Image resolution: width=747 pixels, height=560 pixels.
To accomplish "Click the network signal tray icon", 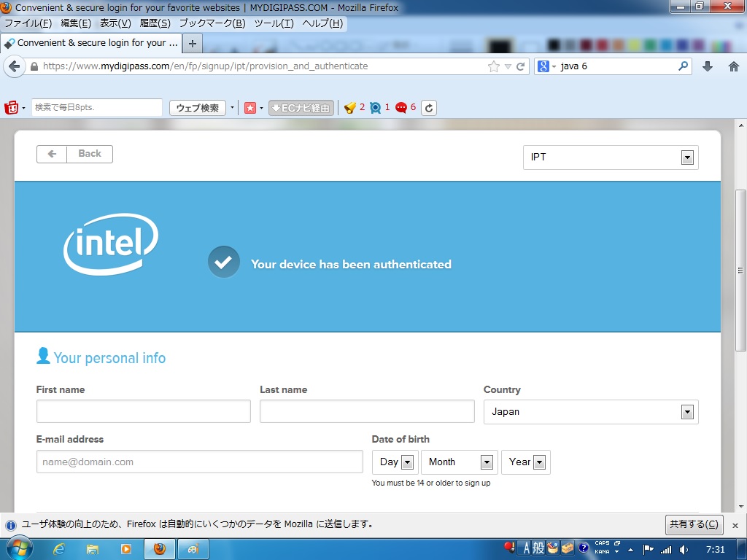I will [666, 550].
